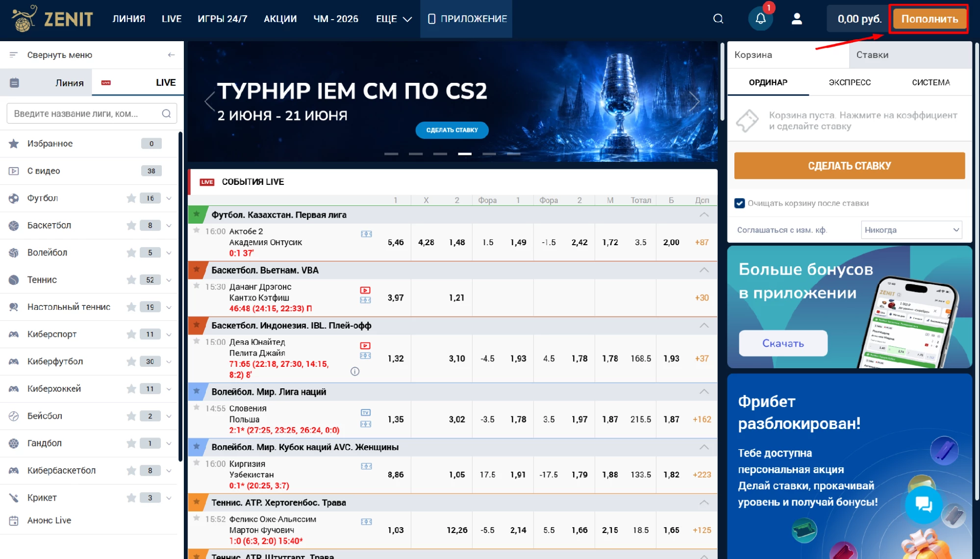980x559 pixels.
Task: Click the 0,00 руб. balance display
Action: [859, 19]
